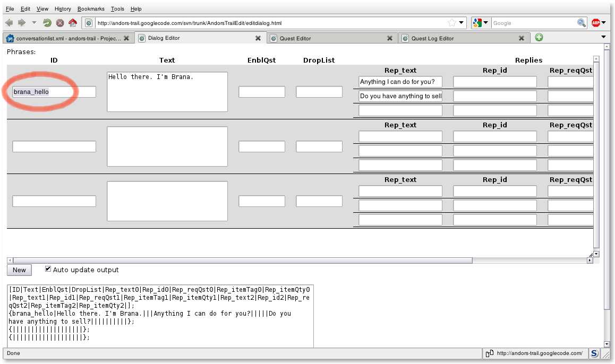This screenshot has height=364, width=615.
Task: Click the Stop loading icon
Action: (60, 23)
